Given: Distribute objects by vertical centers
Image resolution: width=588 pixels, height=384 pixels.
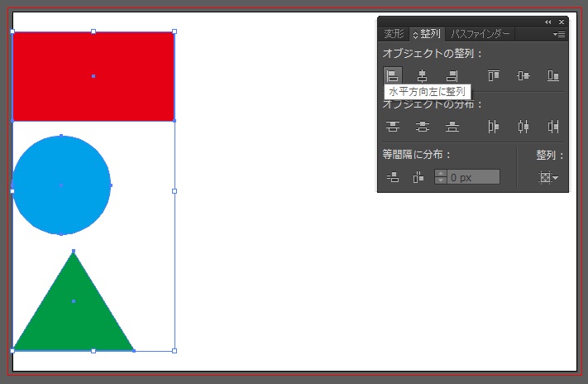Looking at the screenshot, I should click(422, 127).
